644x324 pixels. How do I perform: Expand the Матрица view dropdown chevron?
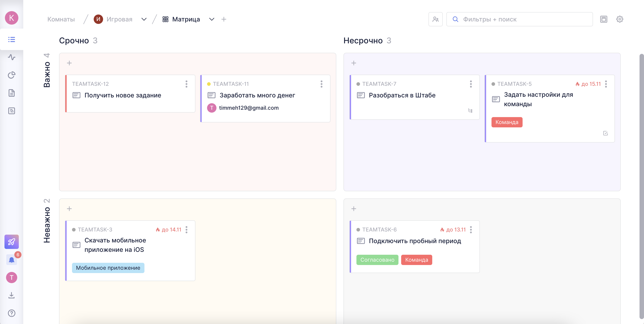[212, 19]
